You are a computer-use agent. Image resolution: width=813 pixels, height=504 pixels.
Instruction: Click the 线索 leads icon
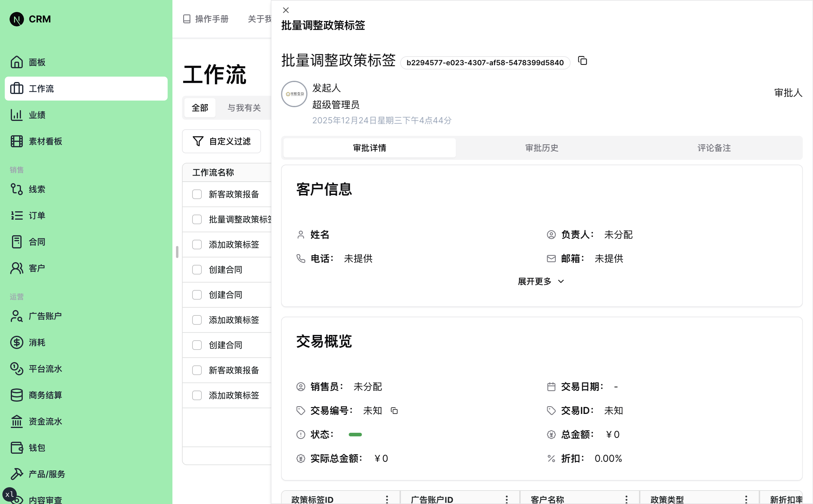point(17,189)
